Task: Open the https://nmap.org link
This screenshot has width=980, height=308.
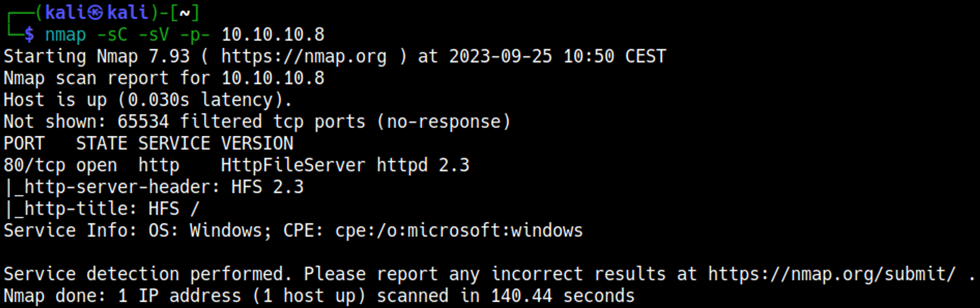Action: [303, 56]
